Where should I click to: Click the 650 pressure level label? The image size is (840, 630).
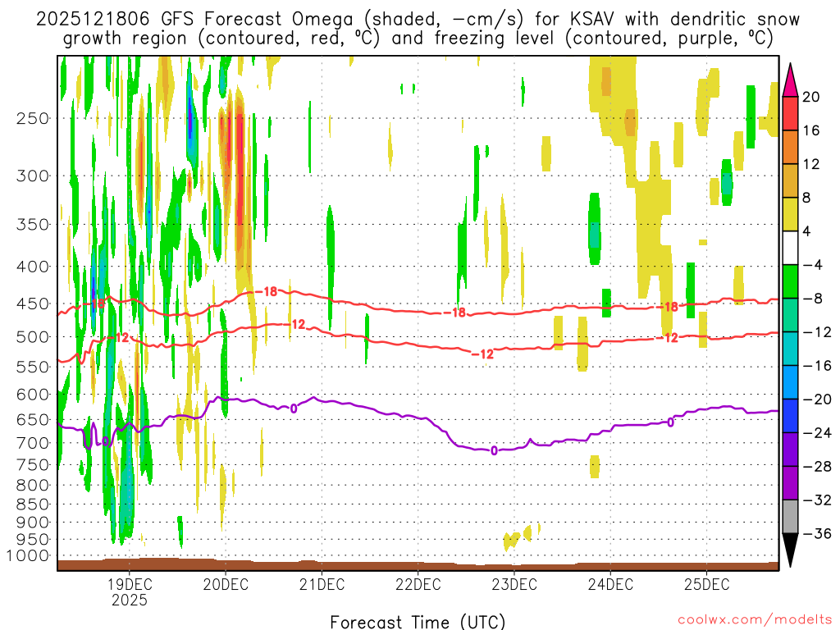pyautogui.click(x=33, y=419)
